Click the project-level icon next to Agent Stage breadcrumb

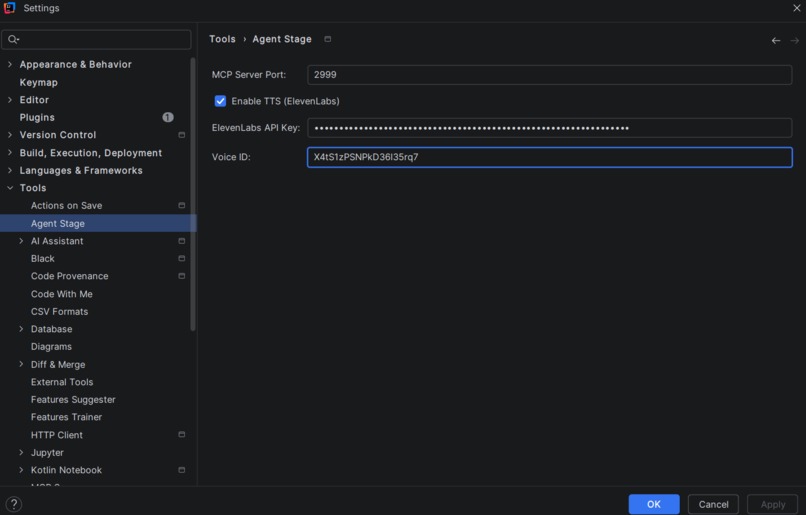tap(327, 39)
